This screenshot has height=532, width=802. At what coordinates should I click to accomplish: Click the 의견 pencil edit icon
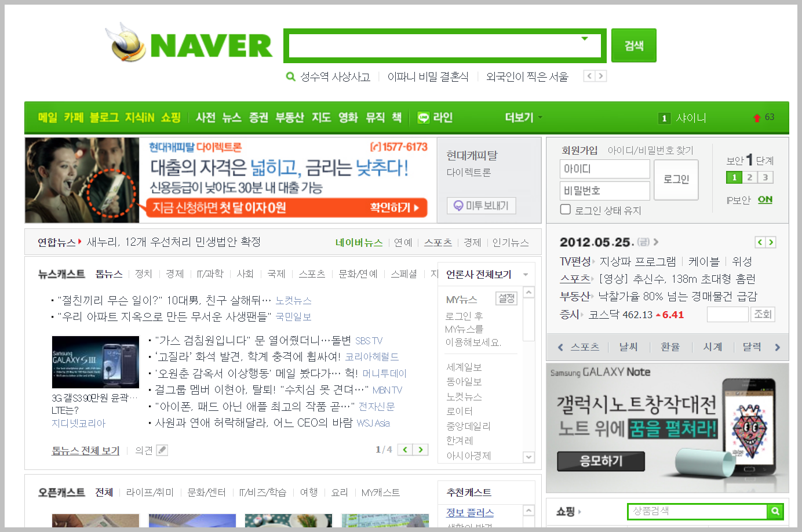pos(162,450)
